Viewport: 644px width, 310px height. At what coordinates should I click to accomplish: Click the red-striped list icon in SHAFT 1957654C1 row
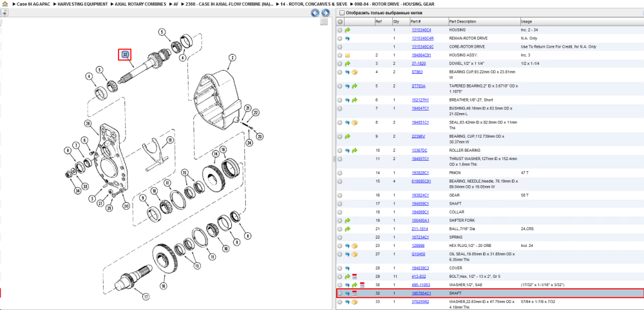355,293
